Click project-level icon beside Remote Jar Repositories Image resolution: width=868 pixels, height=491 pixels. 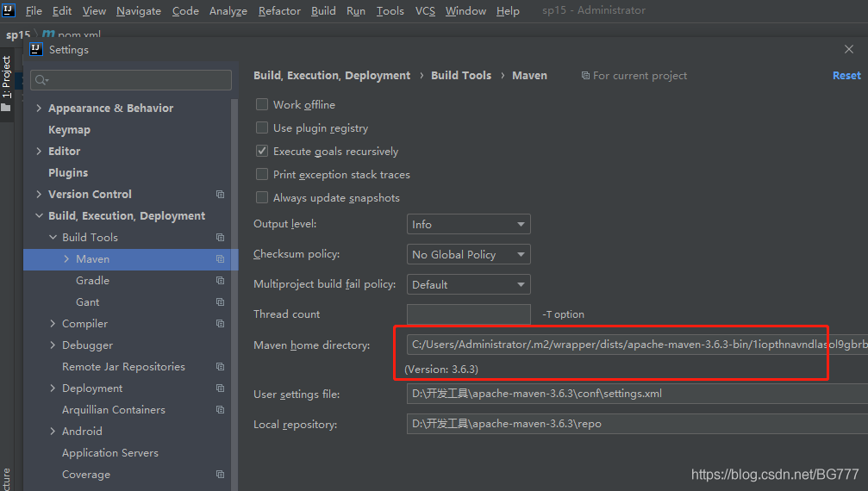221,367
